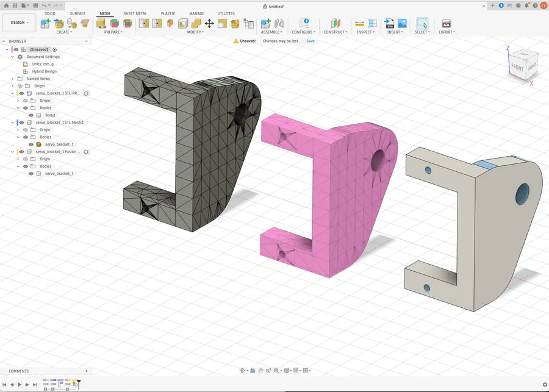Open the CREATE dropdown menu

[x=64, y=32]
